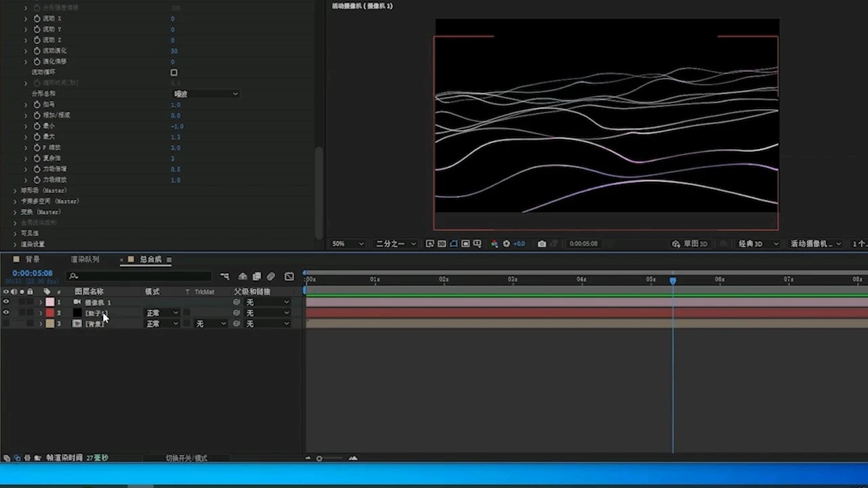Toggle lock for 粒子 layer
The width and height of the screenshot is (868, 488).
click(30, 313)
